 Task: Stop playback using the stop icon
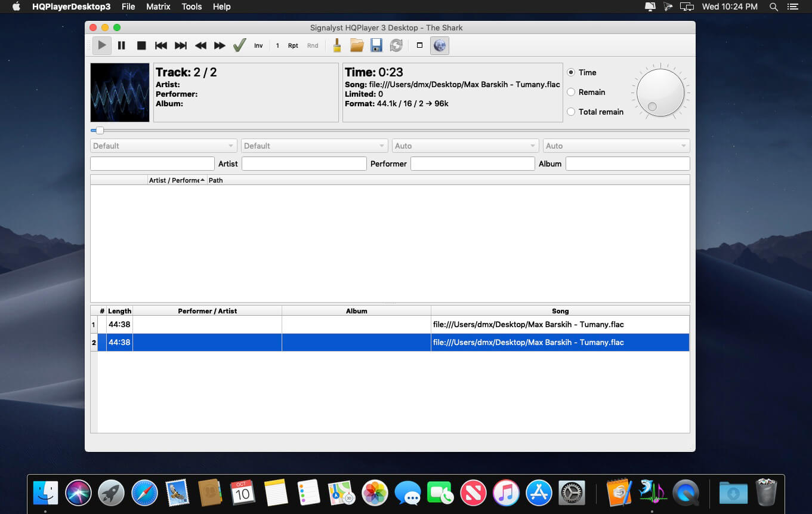coord(141,45)
